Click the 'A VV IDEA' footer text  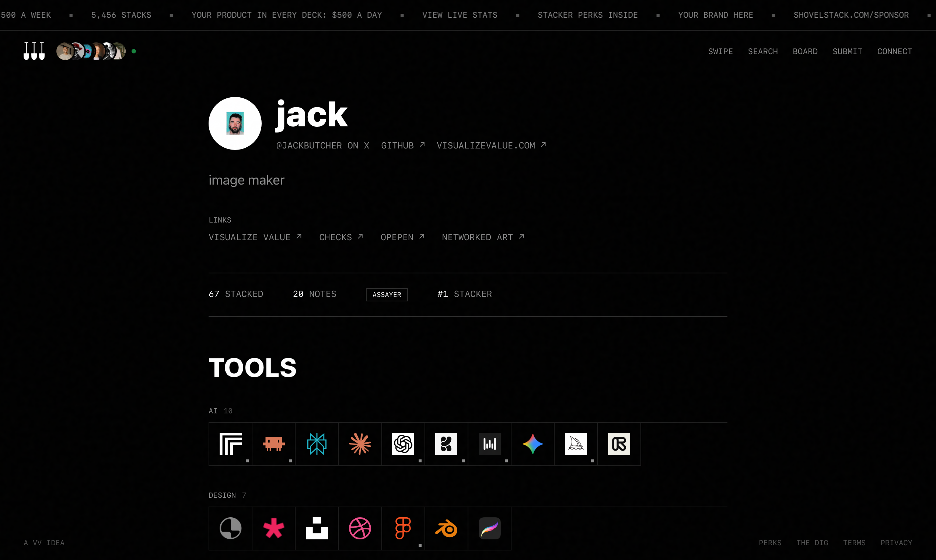pyautogui.click(x=44, y=543)
